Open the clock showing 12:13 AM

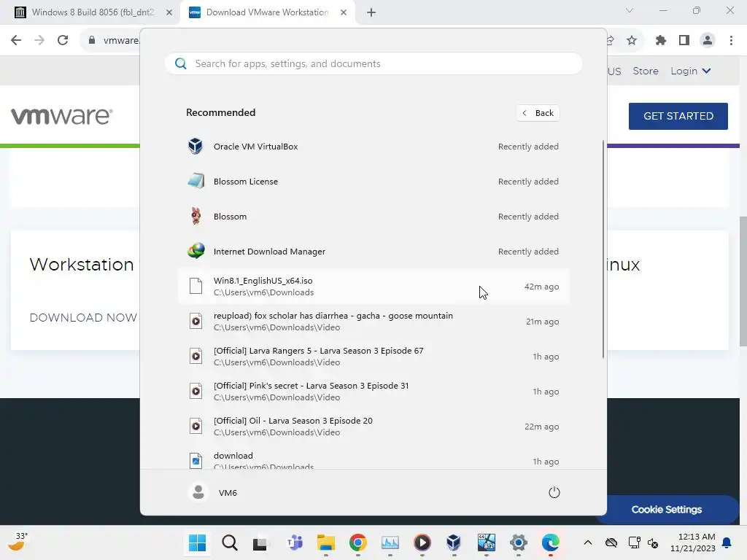pos(693,542)
